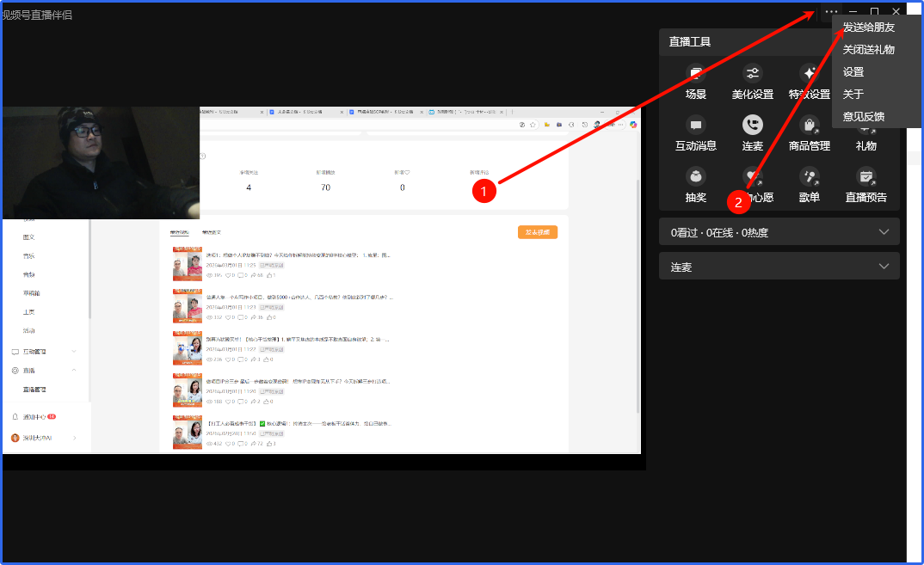Select 发送给朋友 from the menu
The width and height of the screenshot is (924, 565).
868,28
